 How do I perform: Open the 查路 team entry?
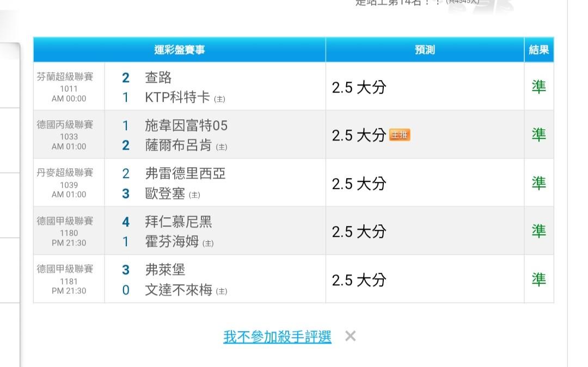coord(158,78)
